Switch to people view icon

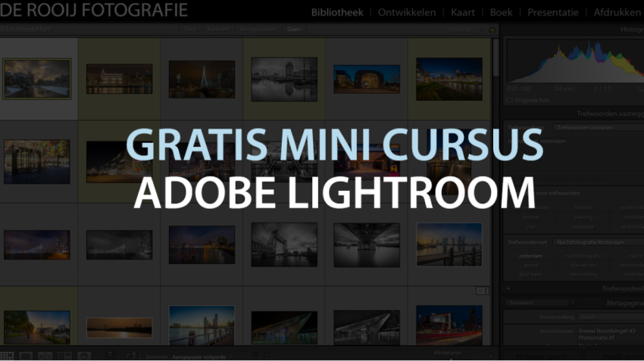coord(84,356)
